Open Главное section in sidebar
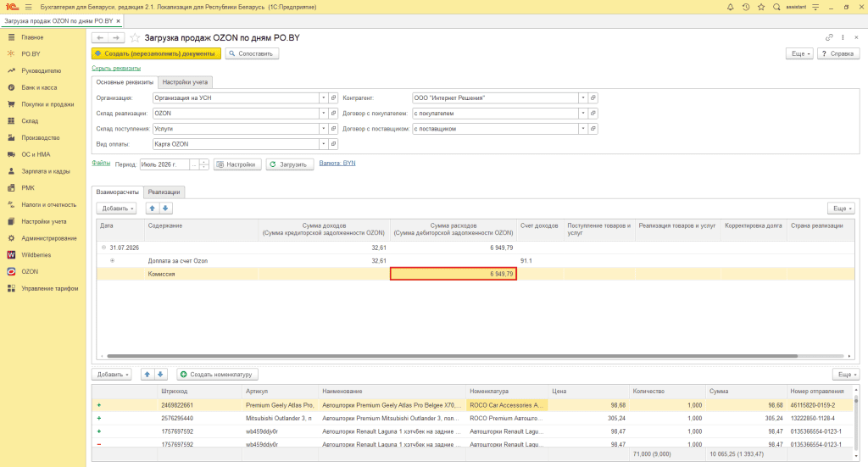868x467 pixels. click(x=32, y=37)
